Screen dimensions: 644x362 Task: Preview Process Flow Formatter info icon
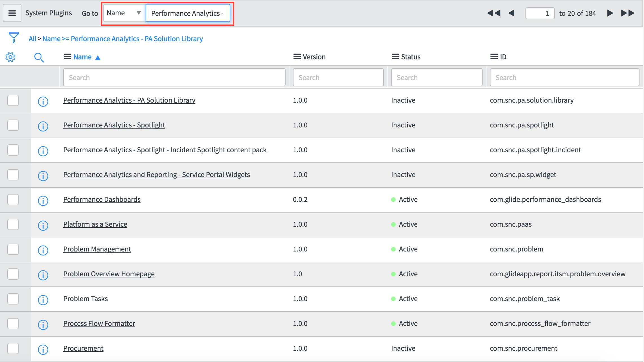click(x=43, y=325)
